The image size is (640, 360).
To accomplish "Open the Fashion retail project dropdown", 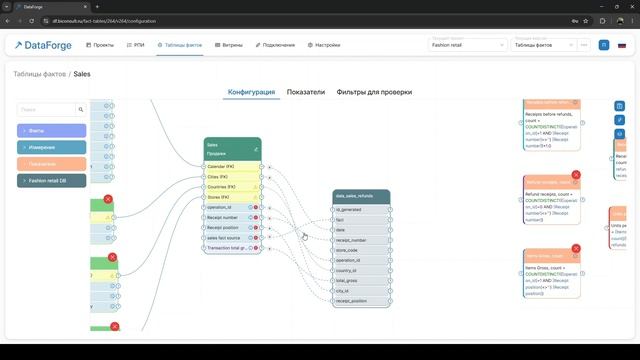I will click(468, 45).
